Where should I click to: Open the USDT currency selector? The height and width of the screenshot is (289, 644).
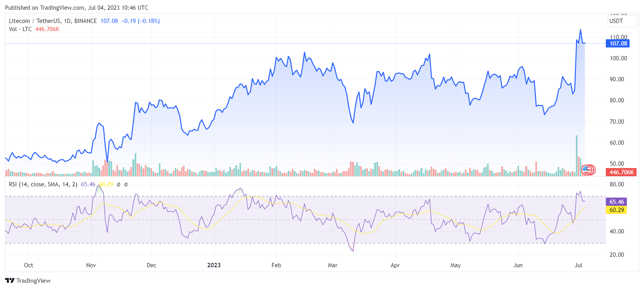[622, 21]
